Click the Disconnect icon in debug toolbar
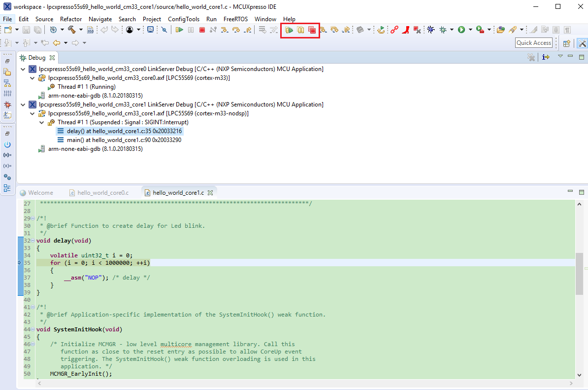Viewport: 588px width, 390px height. click(213, 30)
